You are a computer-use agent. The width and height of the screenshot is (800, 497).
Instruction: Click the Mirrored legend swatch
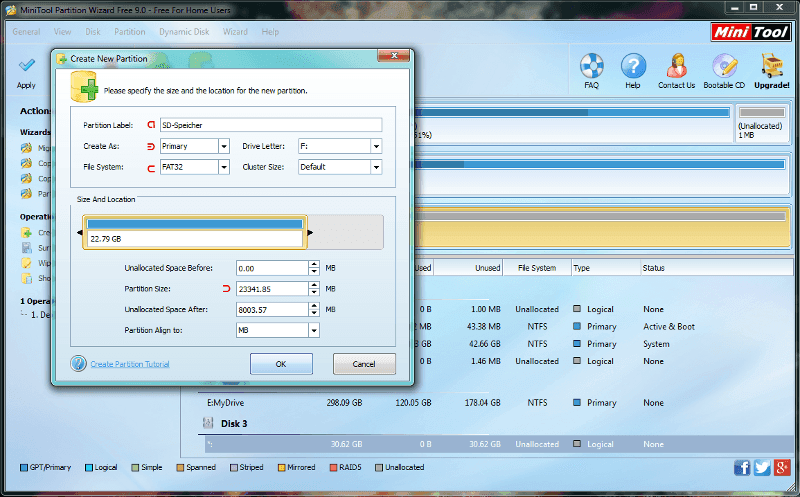click(x=281, y=467)
